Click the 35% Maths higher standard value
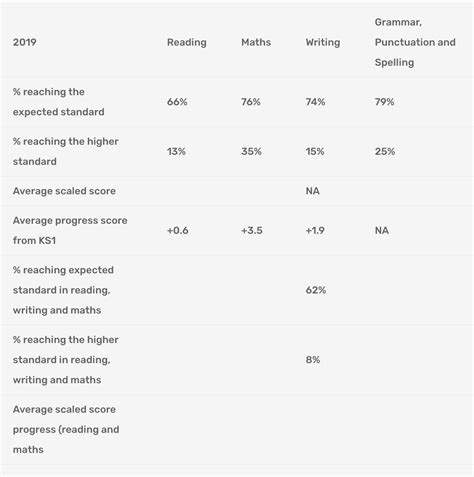474x477 pixels. [x=251, y=151]
